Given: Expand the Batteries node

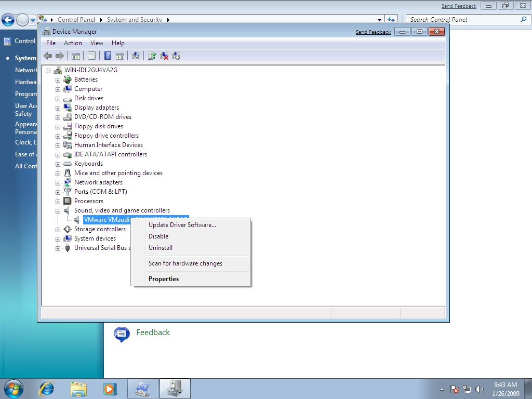Looking at the screenshot, I should (x=58, y=80).
